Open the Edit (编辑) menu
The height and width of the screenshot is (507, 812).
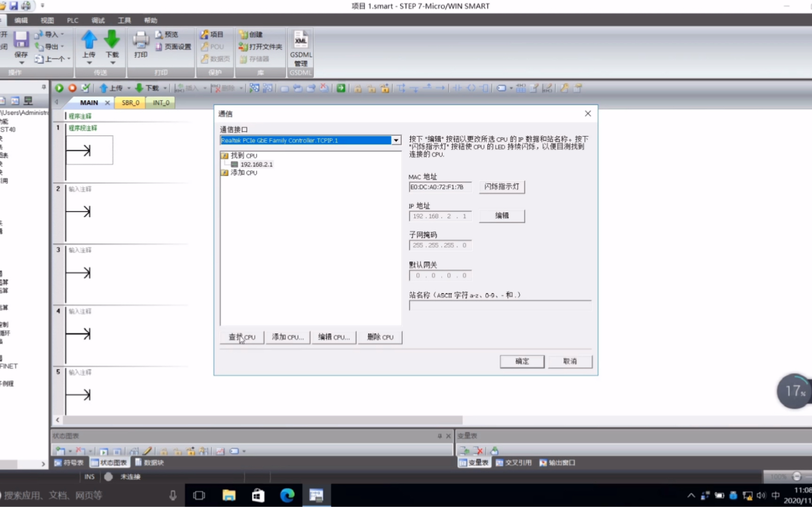(x=21, y=20)
